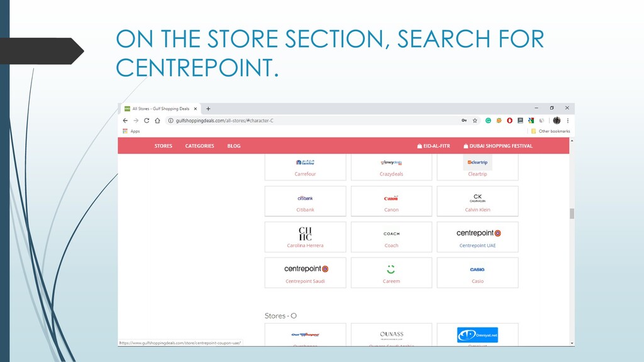Open the Cleartrip store card
The image size is (644, 362).
(x=478, y=167)
